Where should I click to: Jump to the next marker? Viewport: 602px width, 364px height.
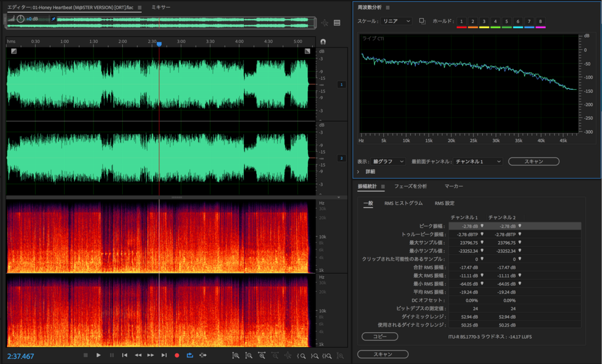coord(164,355)
